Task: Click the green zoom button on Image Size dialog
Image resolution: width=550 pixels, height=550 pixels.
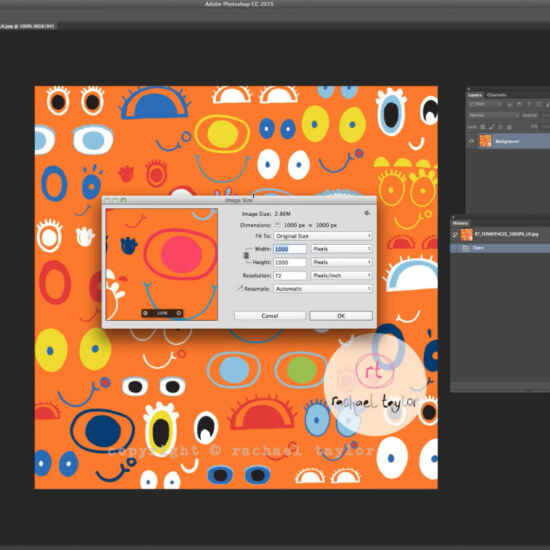Action: 123,200
